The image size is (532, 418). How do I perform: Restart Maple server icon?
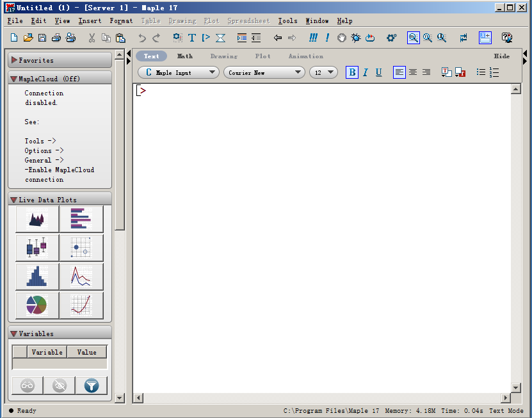370,38
